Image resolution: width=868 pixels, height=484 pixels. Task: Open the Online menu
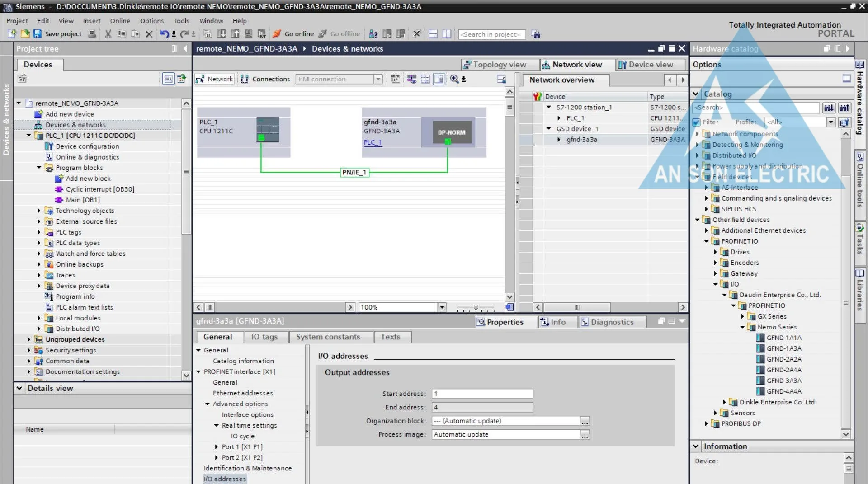(120, 21)
